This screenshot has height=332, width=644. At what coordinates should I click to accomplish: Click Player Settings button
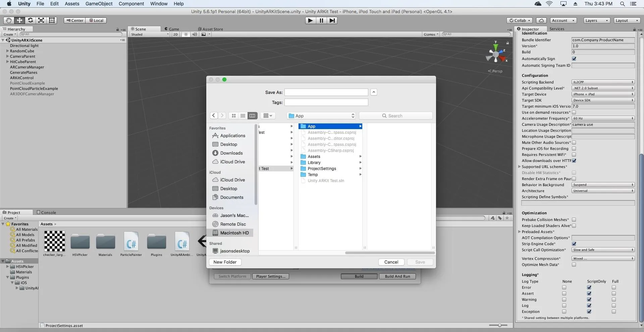pos(271,276)
